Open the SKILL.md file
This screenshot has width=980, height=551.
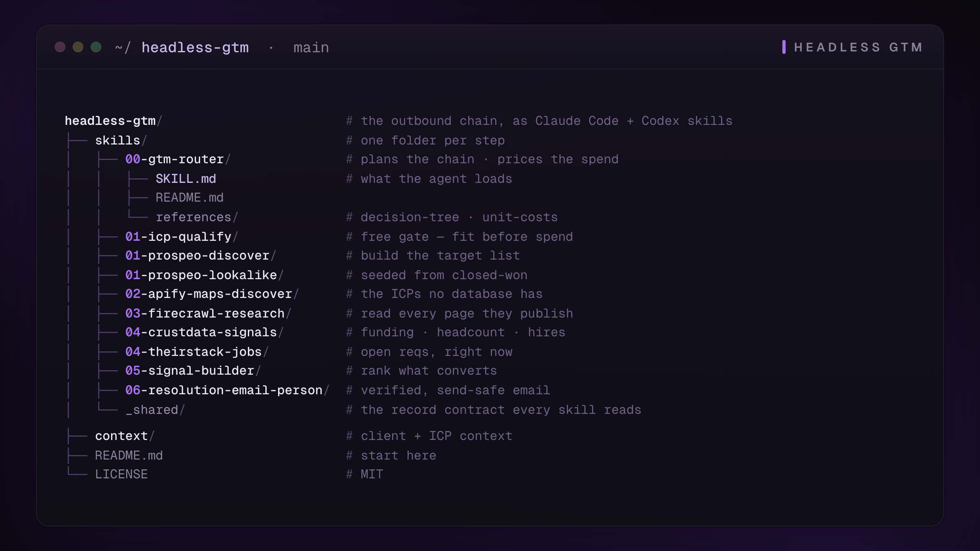point(186,179)
